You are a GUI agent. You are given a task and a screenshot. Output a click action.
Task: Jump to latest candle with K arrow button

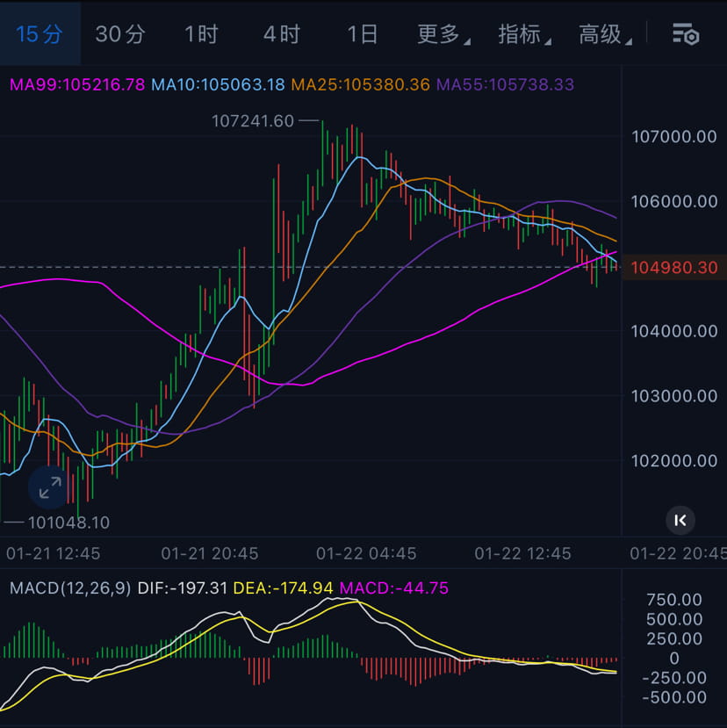tap(680, 521)
